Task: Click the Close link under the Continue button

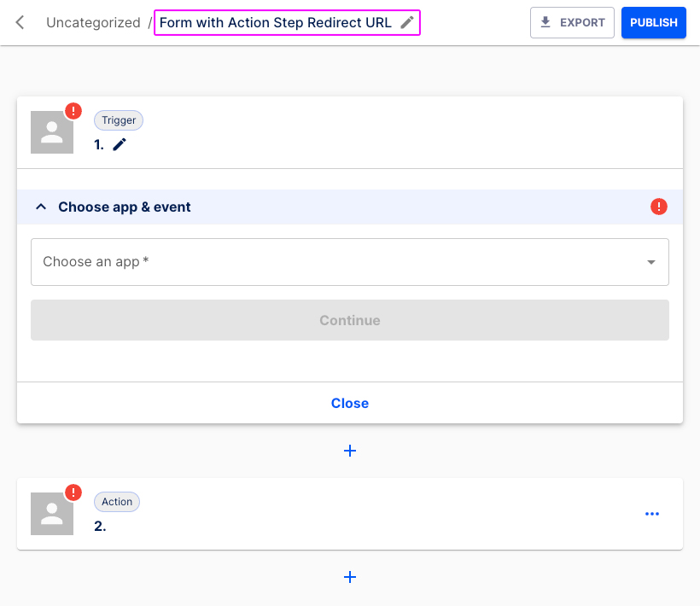Action: click(x=350, y=403)
